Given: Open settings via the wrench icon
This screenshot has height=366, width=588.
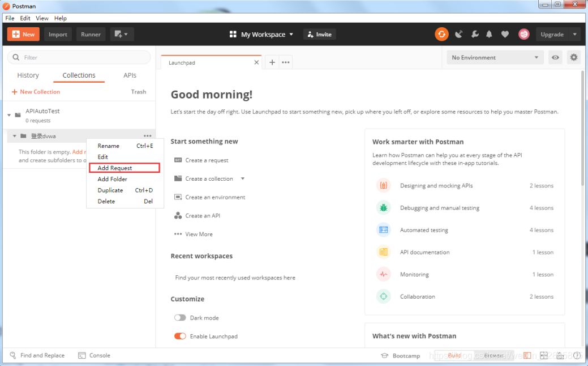Looking at the screenshot, I should pyautogui.click(x=475, y=34).
